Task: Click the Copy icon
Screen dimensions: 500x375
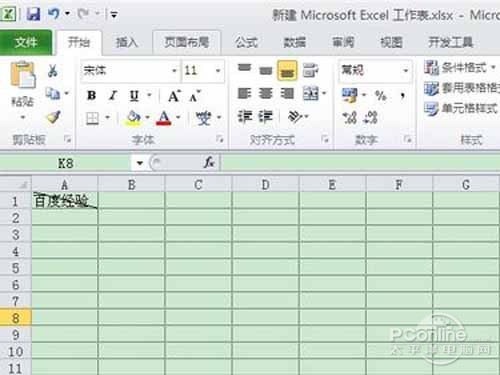Action: tap(53, 93)
